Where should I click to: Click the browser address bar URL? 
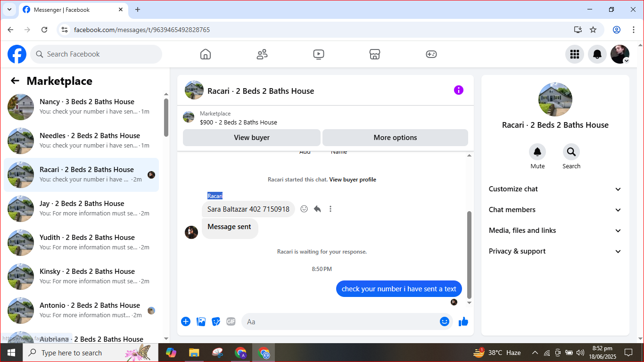point(142,30)
